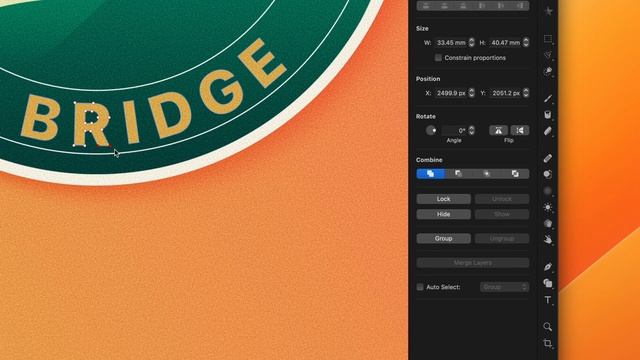Adjust the Y position stepper
This screenshot has width=640, height=360.
(x=526, y=93)
